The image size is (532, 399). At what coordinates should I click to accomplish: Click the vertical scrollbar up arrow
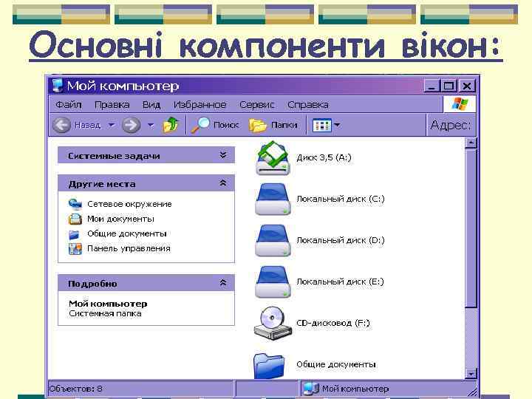(471, 143)
